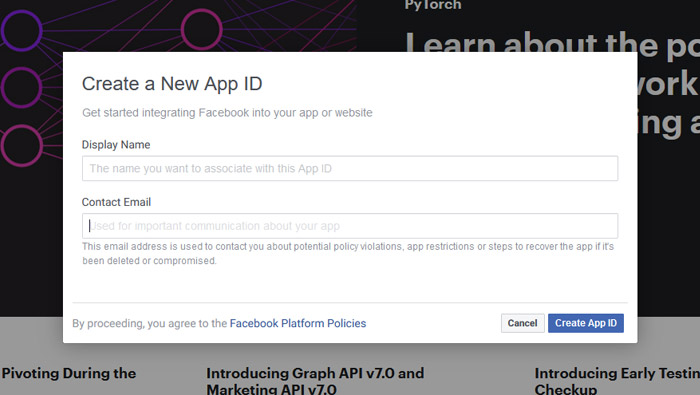Click the PyTorch label on background page

(433, 5)
